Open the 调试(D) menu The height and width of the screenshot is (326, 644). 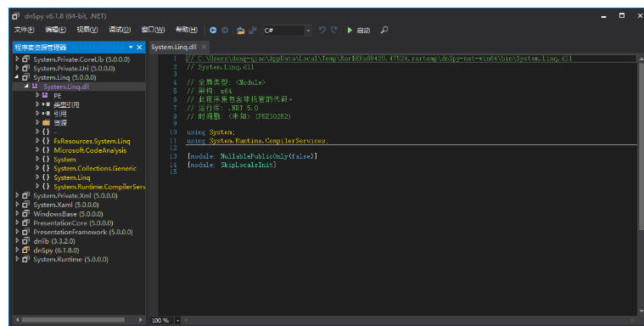pos(120,30)
